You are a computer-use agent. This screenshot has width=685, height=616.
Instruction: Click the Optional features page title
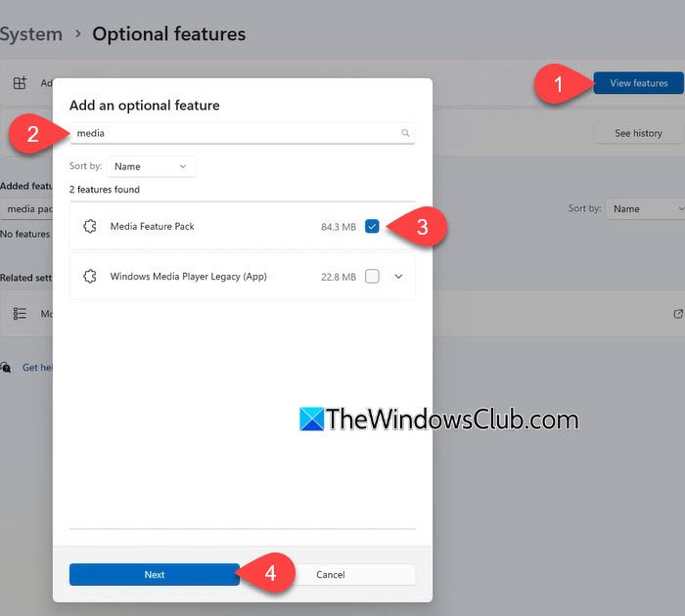pos(169,34)
